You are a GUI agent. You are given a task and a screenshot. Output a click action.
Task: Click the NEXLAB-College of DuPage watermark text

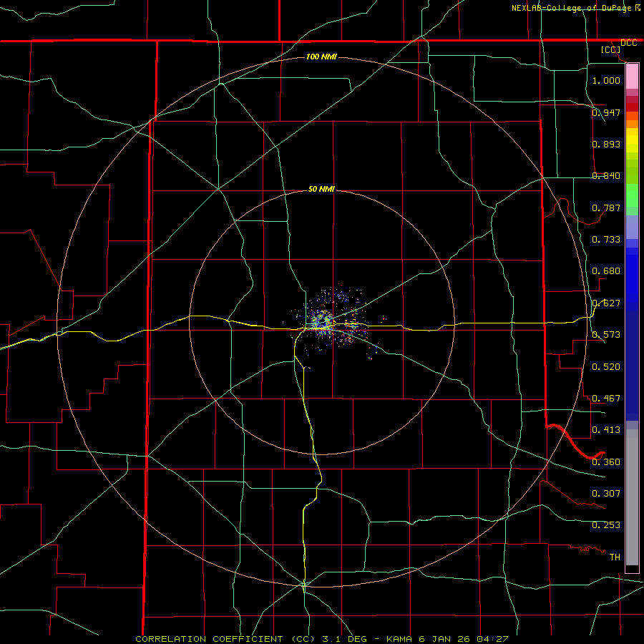click(576, 8)
